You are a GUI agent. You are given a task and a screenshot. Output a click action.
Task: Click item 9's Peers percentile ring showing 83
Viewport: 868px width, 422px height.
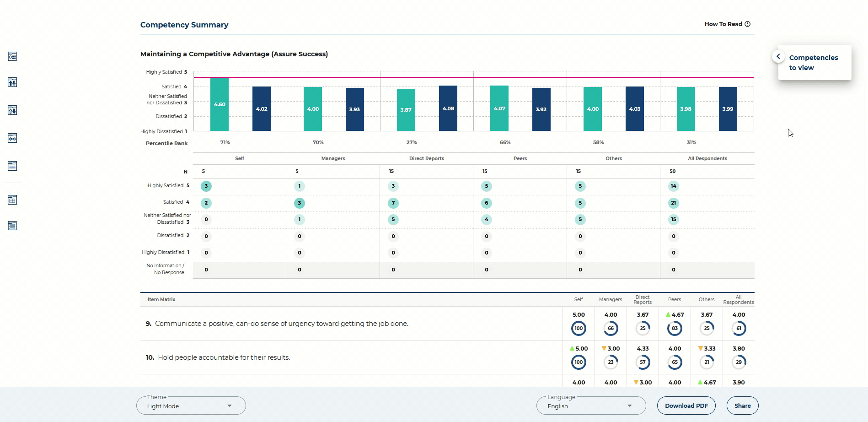point(675,328)
